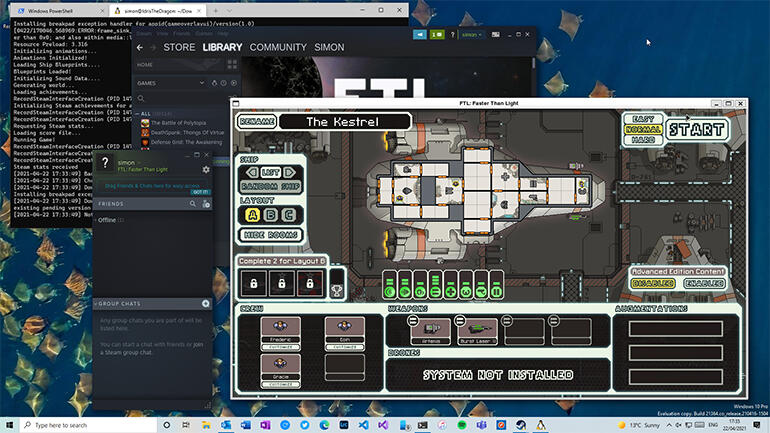
Task: Select EASY difficulty
Action: [643, 119]
